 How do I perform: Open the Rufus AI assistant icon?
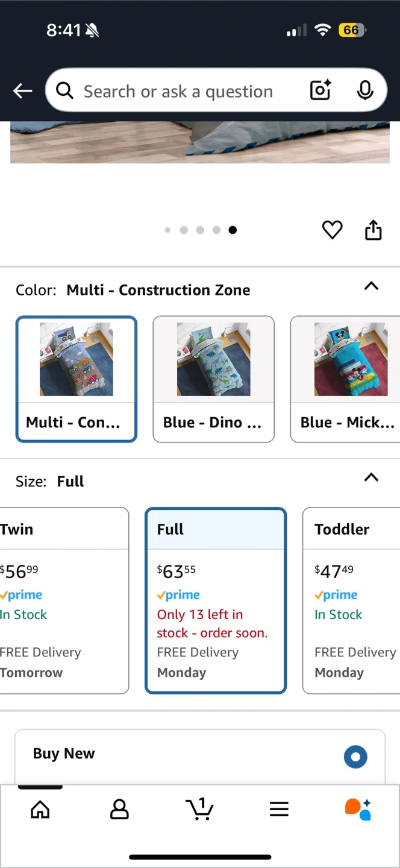[358, 810]
